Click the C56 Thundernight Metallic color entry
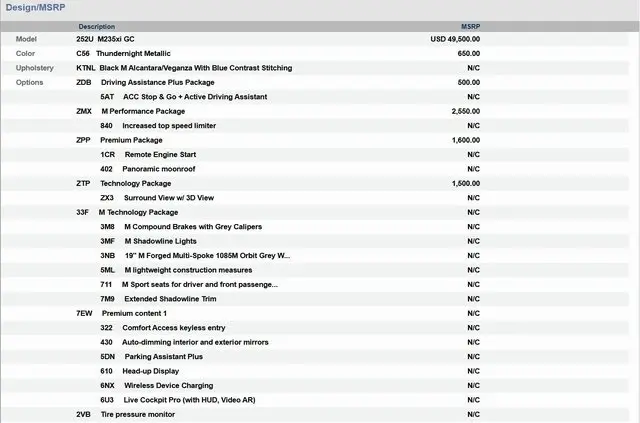This screenshot has height=423, width=640. tap(123, 53)
